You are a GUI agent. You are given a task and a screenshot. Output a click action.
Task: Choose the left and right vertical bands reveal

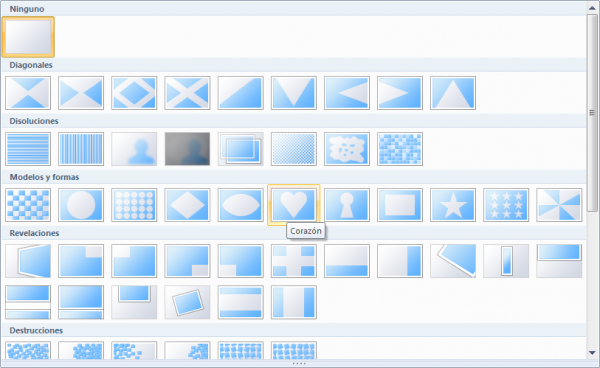(x=294, y=302)
